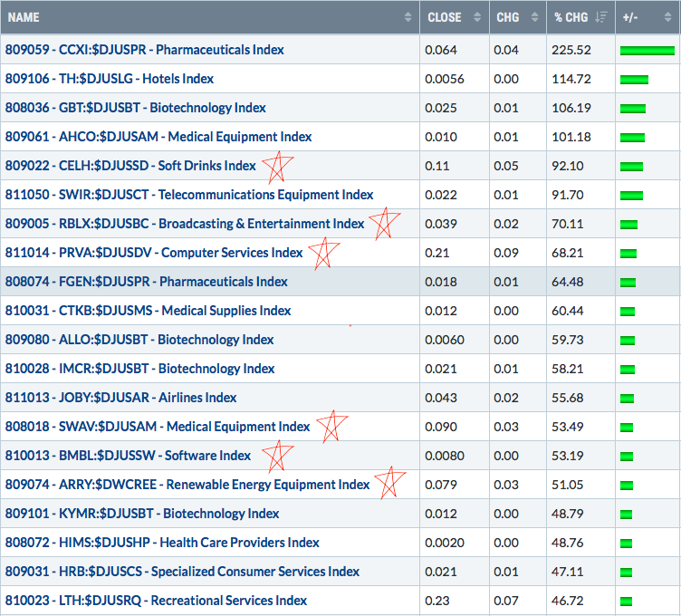Open HRB Specialized Consumer Services Index link
This screenshot has height=616, width=681.
(182, 572)
